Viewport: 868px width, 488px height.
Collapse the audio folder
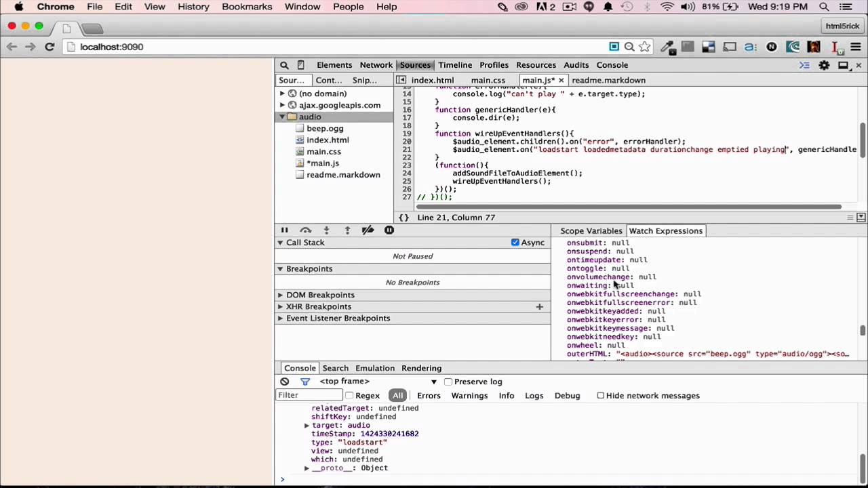coord(282,117)
